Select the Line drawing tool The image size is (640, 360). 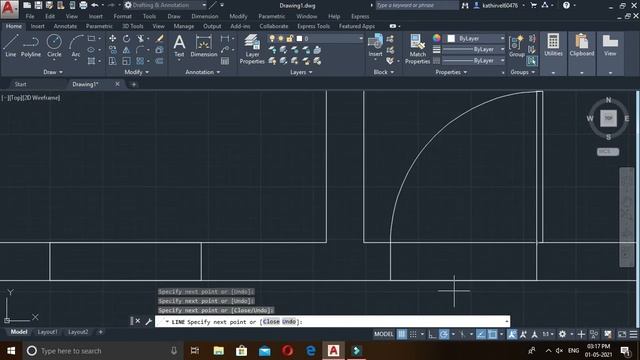[11, 46]
